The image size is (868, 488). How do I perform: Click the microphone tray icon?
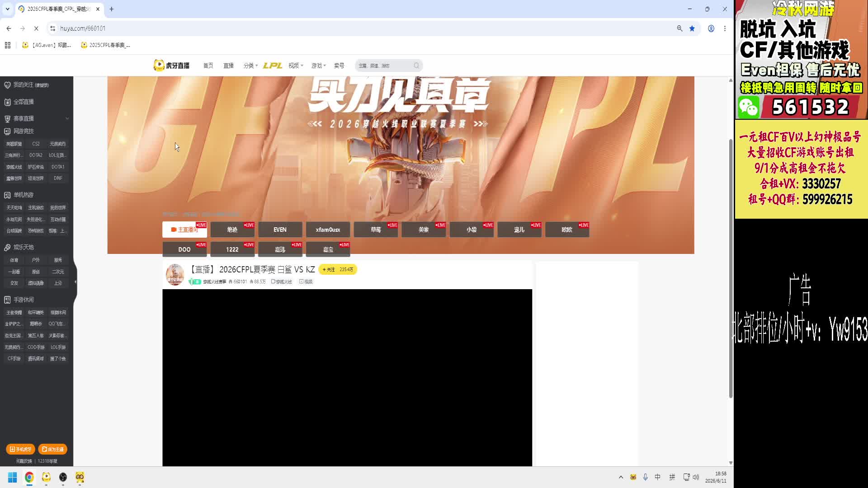[645, 477]
